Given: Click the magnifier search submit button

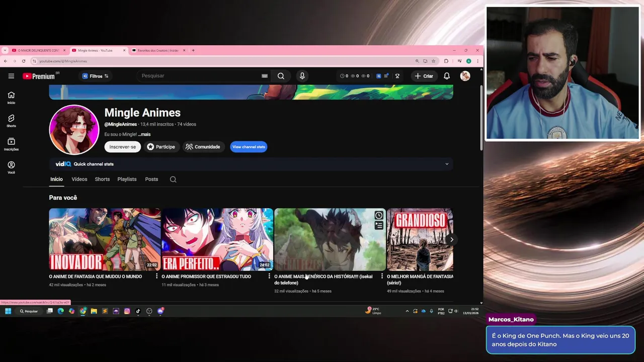Looking at the screenshot, I should click(281, 76).
